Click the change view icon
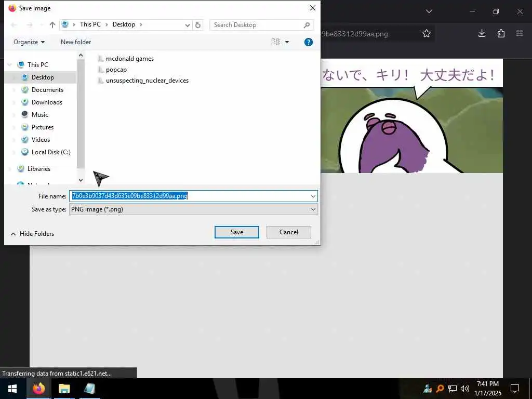The image size is (532, 399). point(275,42)
